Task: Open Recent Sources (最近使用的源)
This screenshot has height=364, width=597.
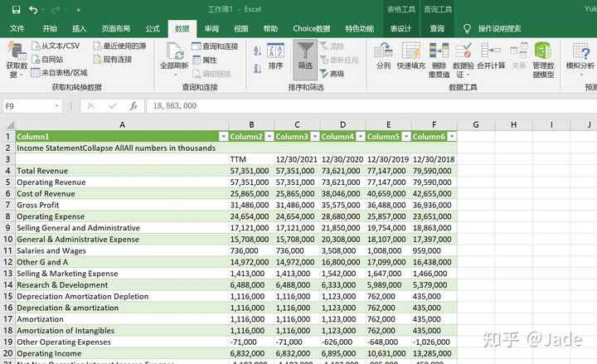Action: 119,46
